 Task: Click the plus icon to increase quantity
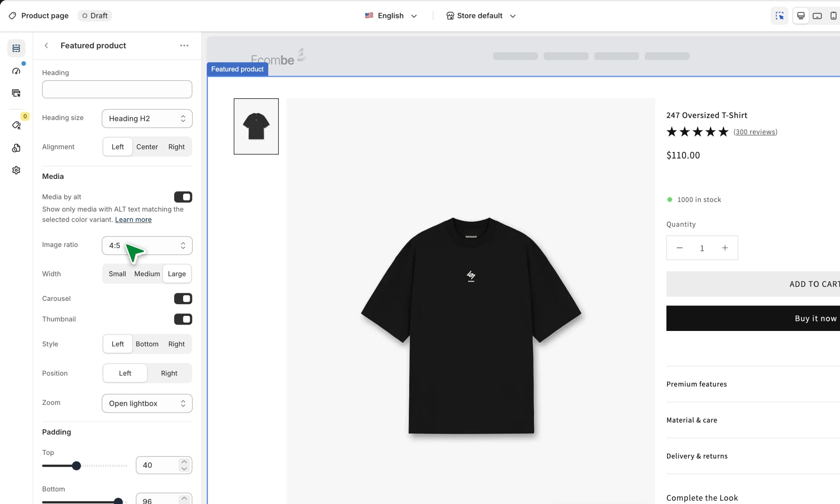pos(725,248)
